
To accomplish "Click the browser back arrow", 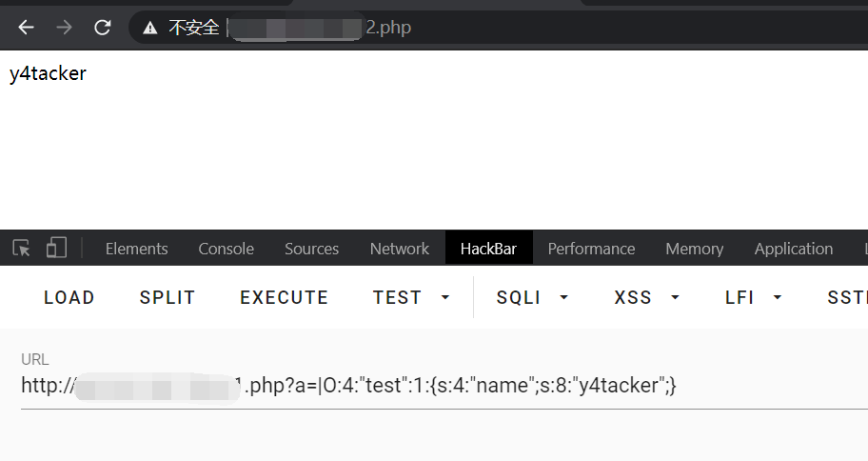I will (x=26, y=28).
